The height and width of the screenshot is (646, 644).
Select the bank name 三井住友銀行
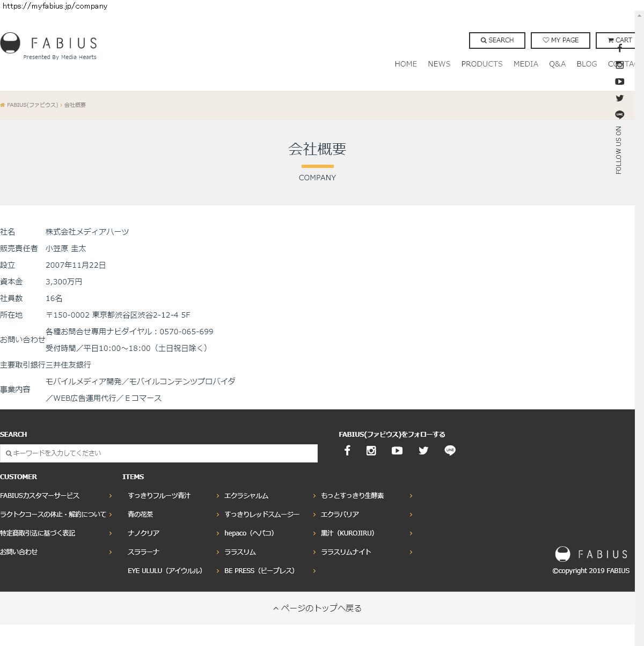68,365
